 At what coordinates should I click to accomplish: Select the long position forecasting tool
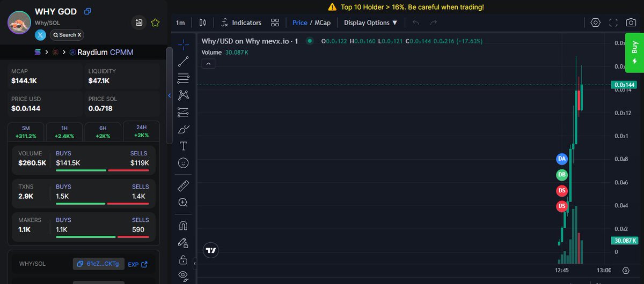point(184,113)
